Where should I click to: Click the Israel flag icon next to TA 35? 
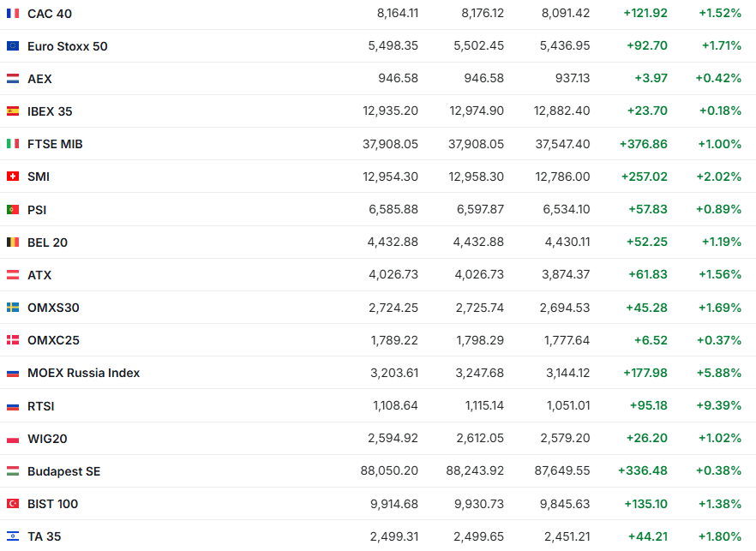click(x=13, y=536)
